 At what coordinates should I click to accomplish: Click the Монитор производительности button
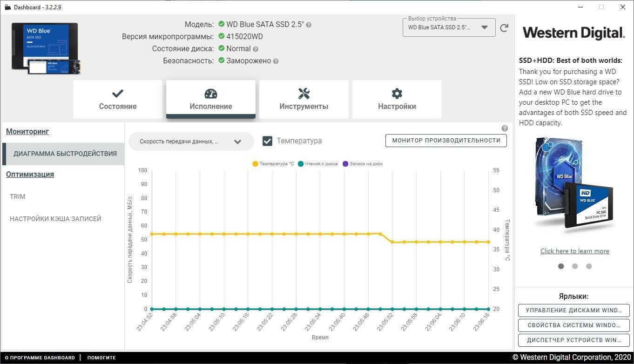pos(446,141)
